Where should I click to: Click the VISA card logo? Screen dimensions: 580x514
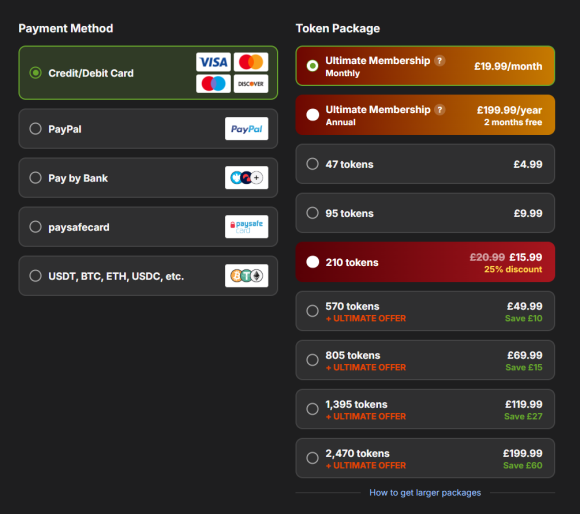(213, 62)
